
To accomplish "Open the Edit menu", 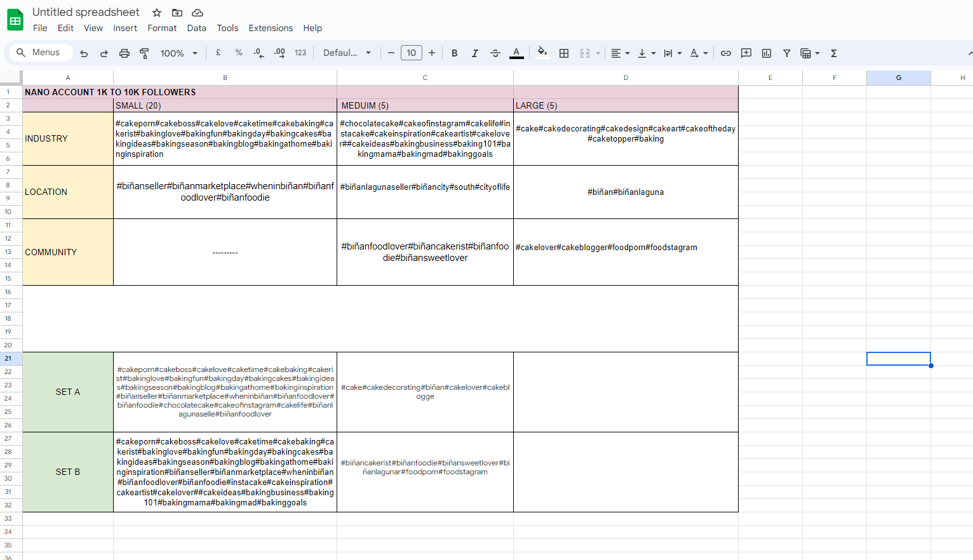I will 65,28.
